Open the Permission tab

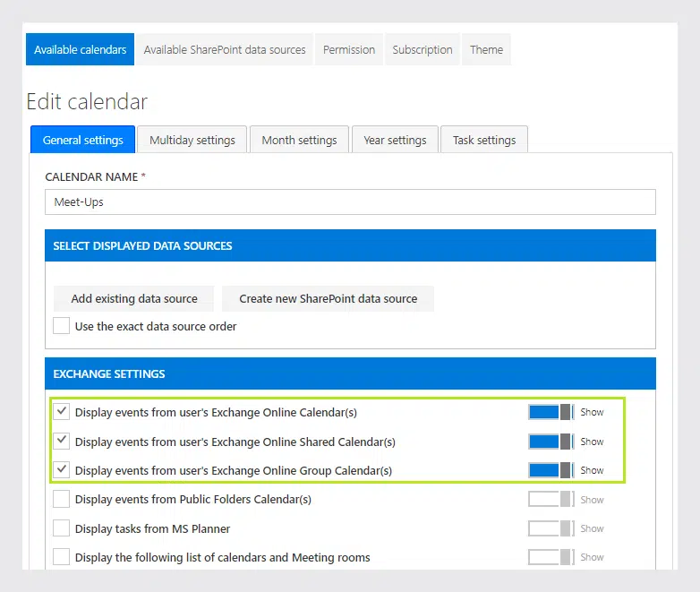point(349,49)
